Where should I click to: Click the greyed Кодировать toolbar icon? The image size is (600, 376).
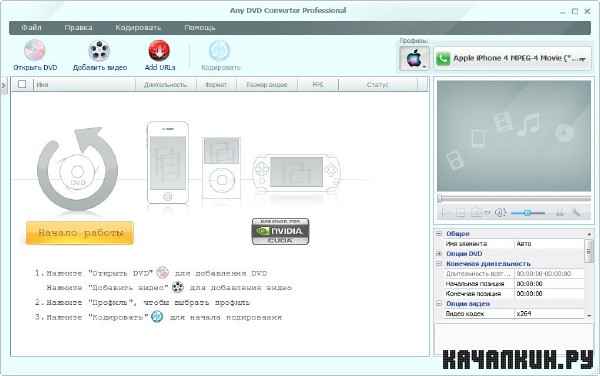[x=219, y=51]
